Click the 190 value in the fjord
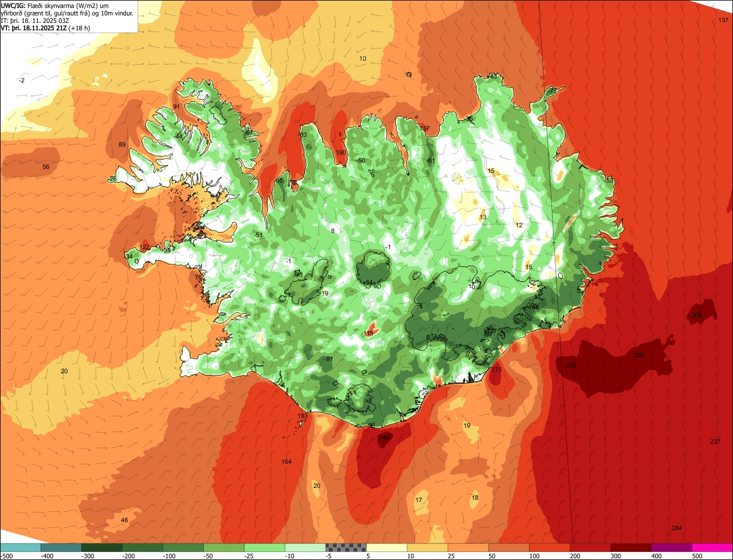 pyautogui.click(x=341, y=152)
